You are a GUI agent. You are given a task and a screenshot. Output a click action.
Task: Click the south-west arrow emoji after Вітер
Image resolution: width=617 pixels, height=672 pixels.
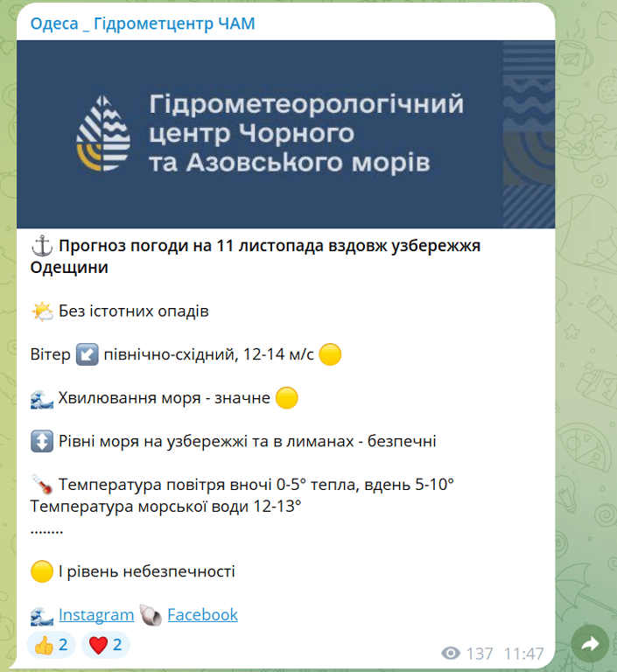[x=87, y=354]
